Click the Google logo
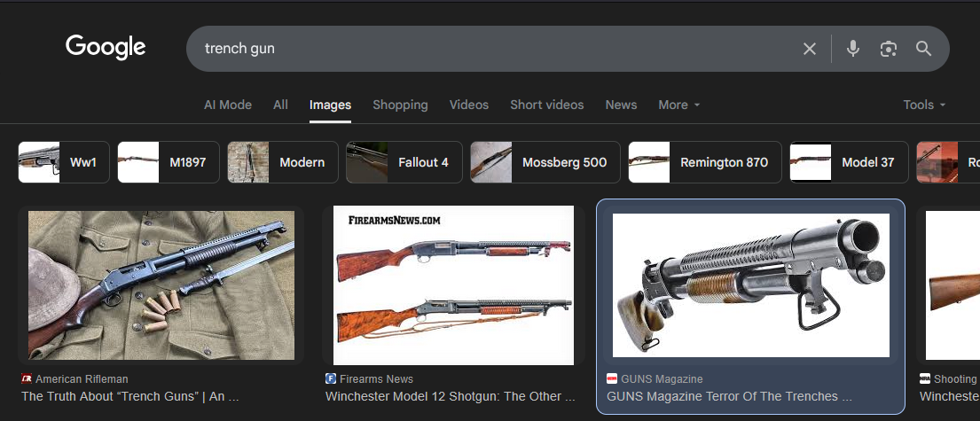 [x=106, y=48]
